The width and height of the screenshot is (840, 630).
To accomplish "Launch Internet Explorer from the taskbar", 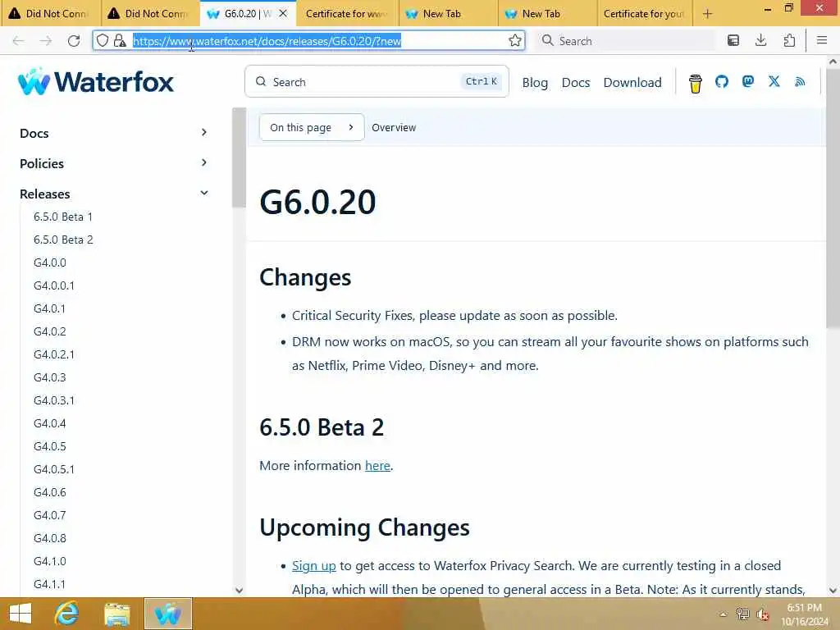I will point(67,614).
